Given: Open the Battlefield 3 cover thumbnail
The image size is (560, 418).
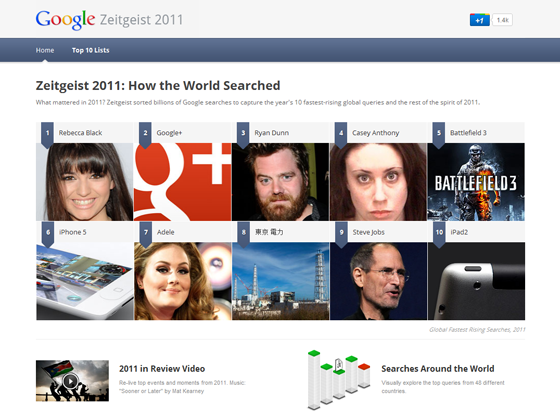Looking at the screenshot, I should [x=476, y=182].
